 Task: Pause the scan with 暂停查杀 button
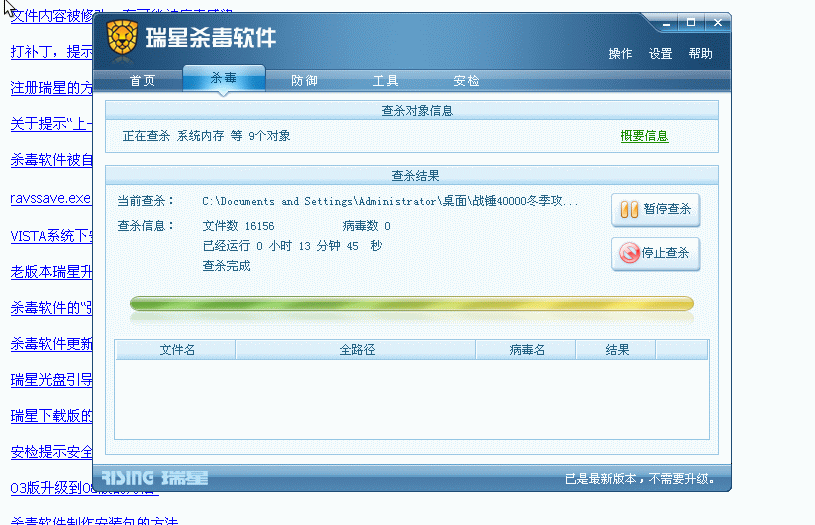[655, 209]
